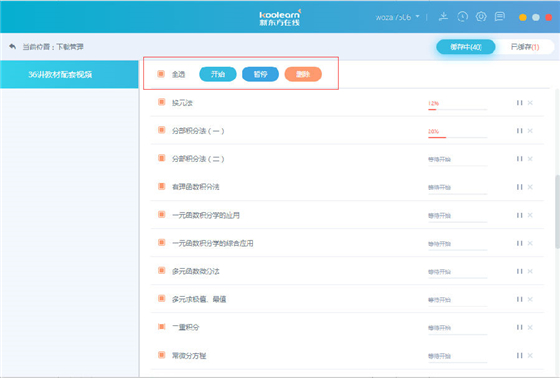
Task: Open the settings gear icon in header
Action: click(x=481, y=16)
